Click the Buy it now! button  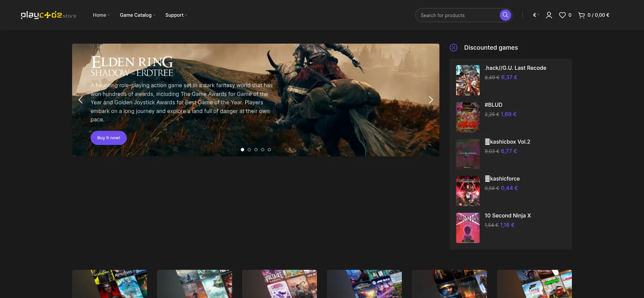[109, 138]
